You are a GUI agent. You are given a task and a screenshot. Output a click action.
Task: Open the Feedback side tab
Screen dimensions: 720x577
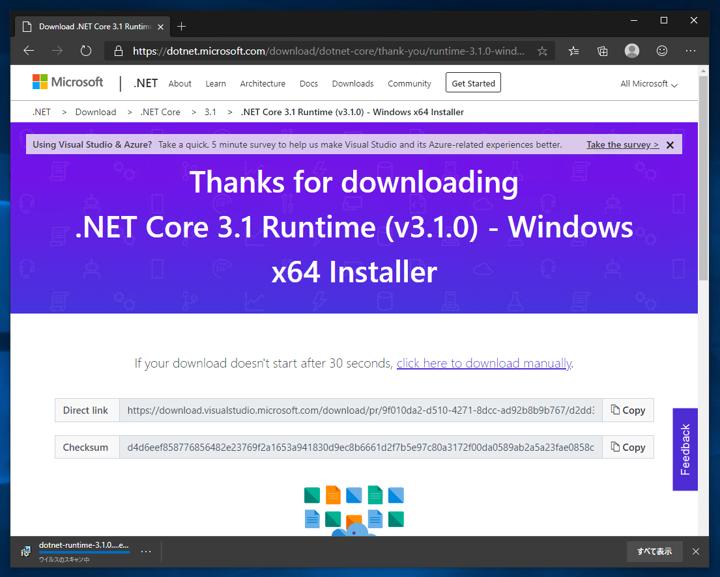[x=685, y=449]
